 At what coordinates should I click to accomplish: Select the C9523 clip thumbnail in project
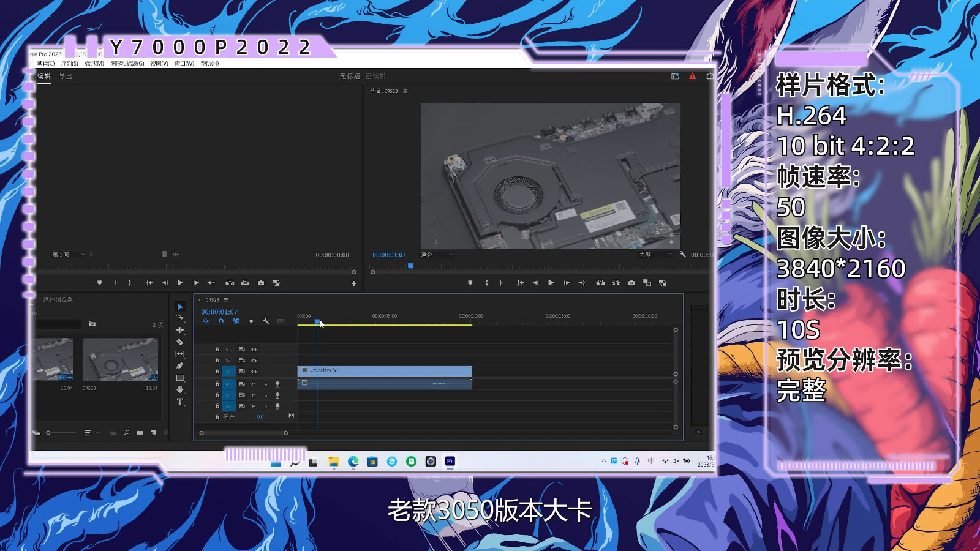pos(120,359)
